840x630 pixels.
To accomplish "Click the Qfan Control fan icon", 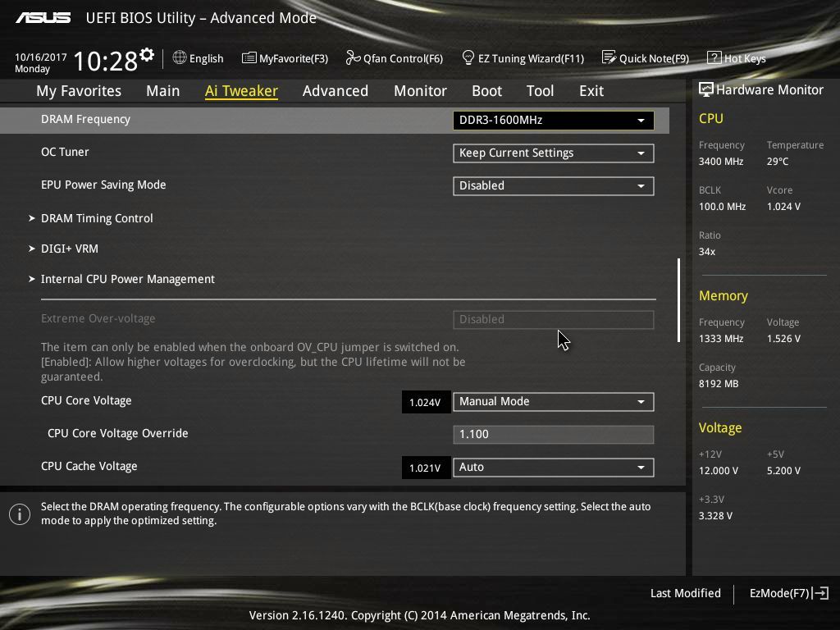I will [353, 57].
